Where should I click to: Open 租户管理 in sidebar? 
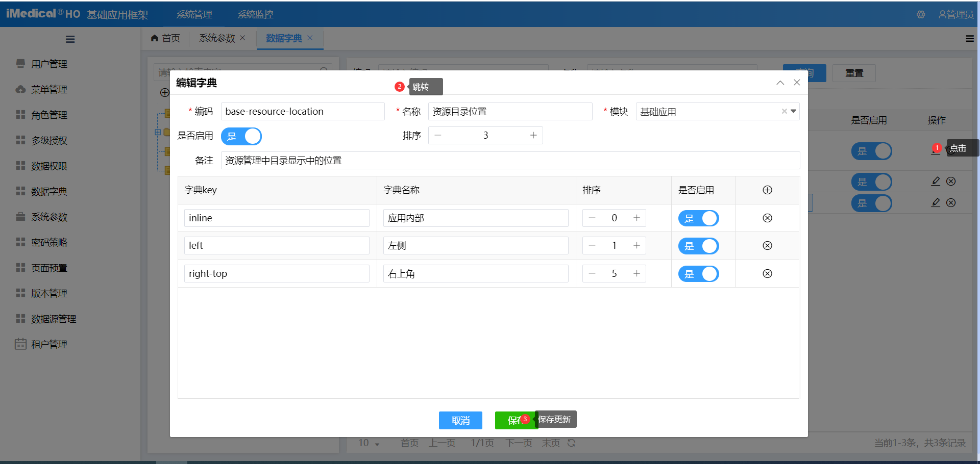[49, 345]
